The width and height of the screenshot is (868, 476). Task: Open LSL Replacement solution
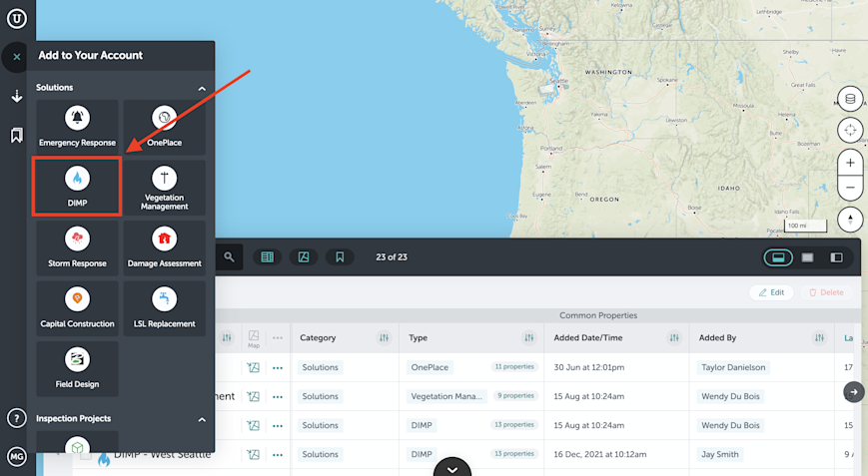click(165, 308)
